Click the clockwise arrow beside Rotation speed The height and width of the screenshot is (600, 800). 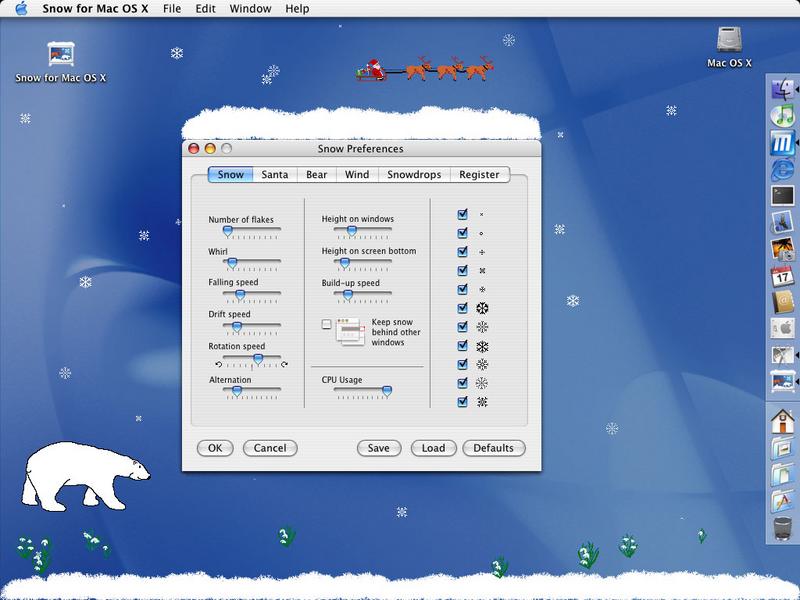click(x=284, y=364)
